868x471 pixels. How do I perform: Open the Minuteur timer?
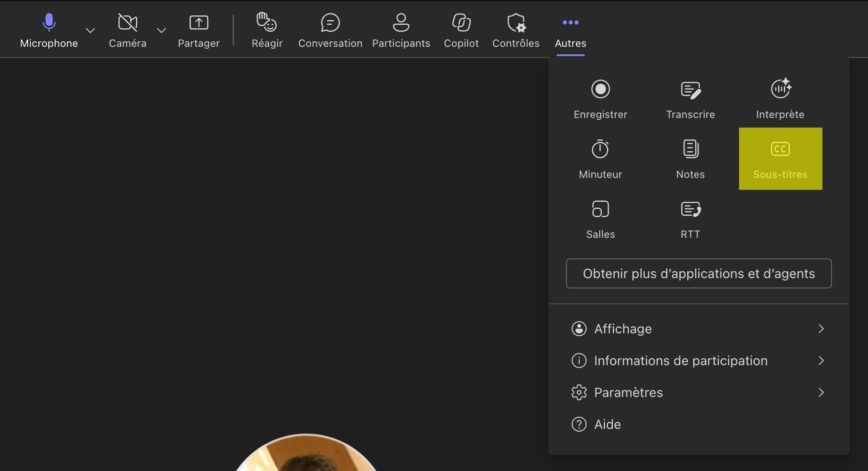click(601, 159)
